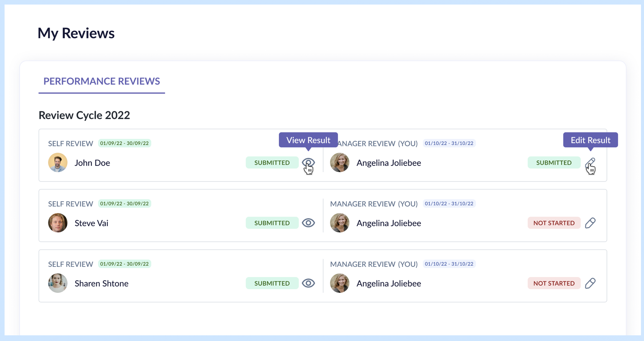Start manager review via pencil in Sharen Shtone's row

[590, 283]
